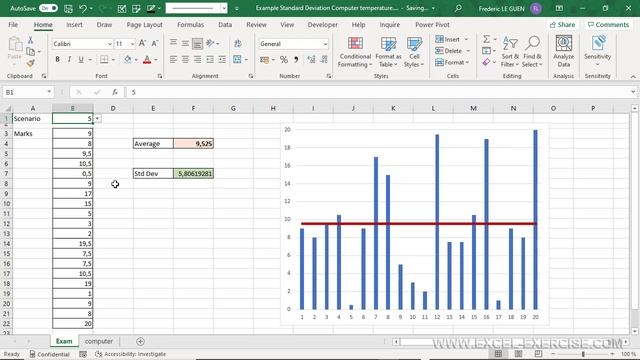Open the Scenario dropdown arrow beside B1
This screenshot has height=360, width=640.
click(98, 119)
